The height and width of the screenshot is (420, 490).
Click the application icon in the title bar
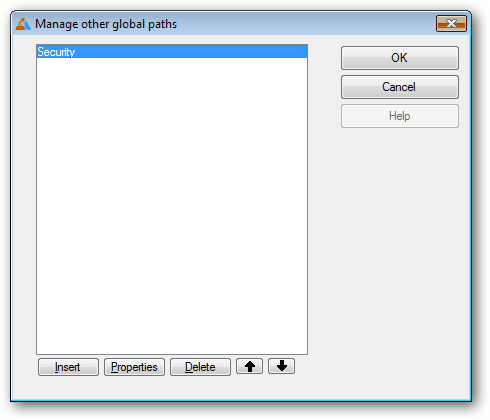(23, 24)
